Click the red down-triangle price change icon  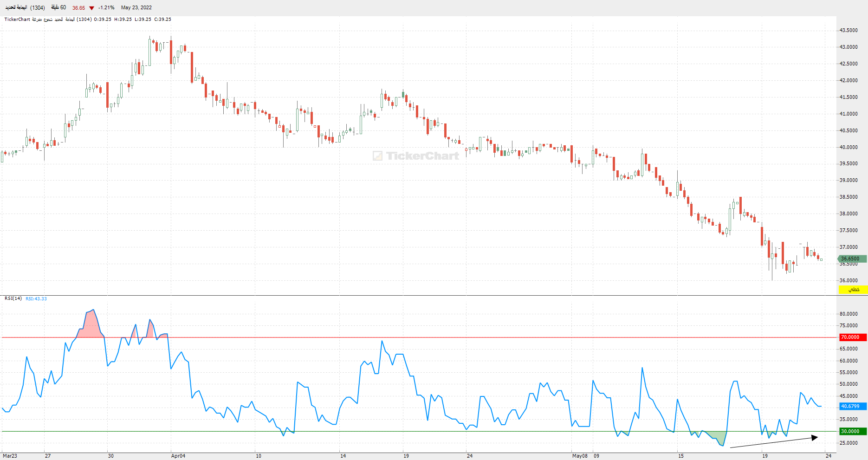click(91, 8)
